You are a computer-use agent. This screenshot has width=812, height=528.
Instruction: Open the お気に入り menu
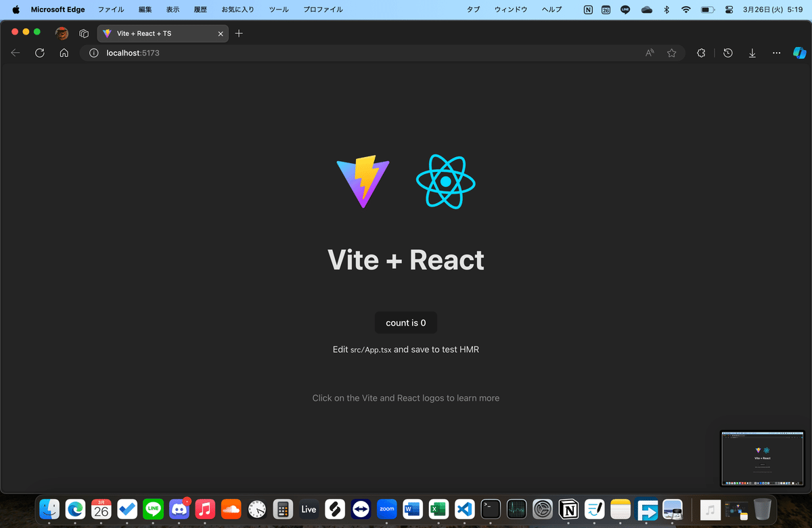[238, 9]
